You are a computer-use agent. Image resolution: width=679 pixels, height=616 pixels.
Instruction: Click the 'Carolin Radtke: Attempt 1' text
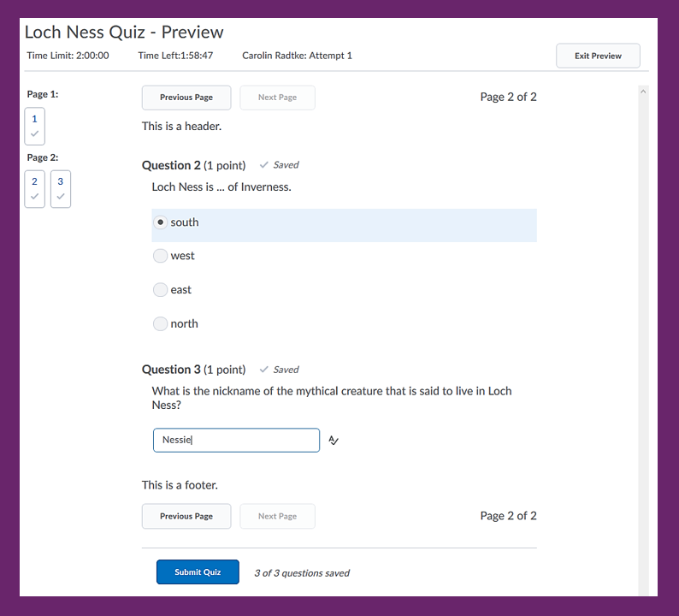(297, 56)
